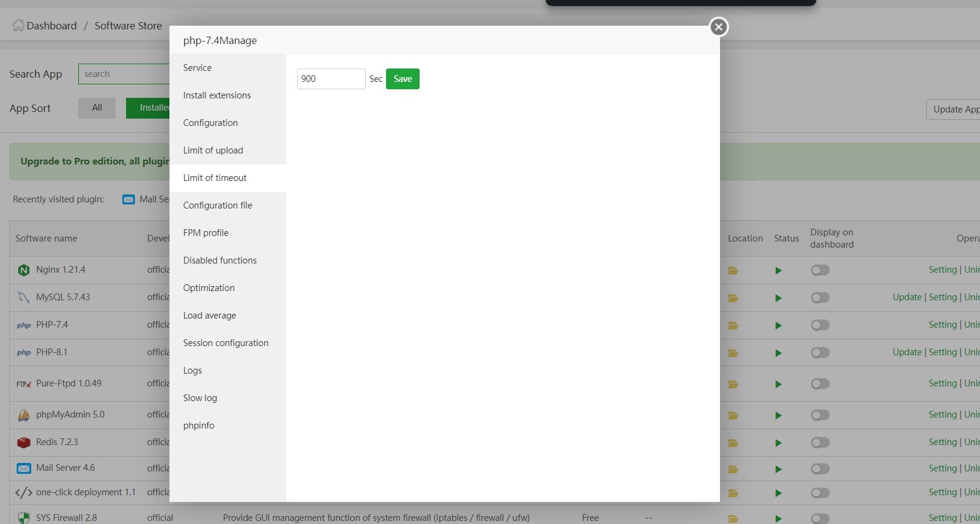Click the MySQL running status icon

point(778,298)
